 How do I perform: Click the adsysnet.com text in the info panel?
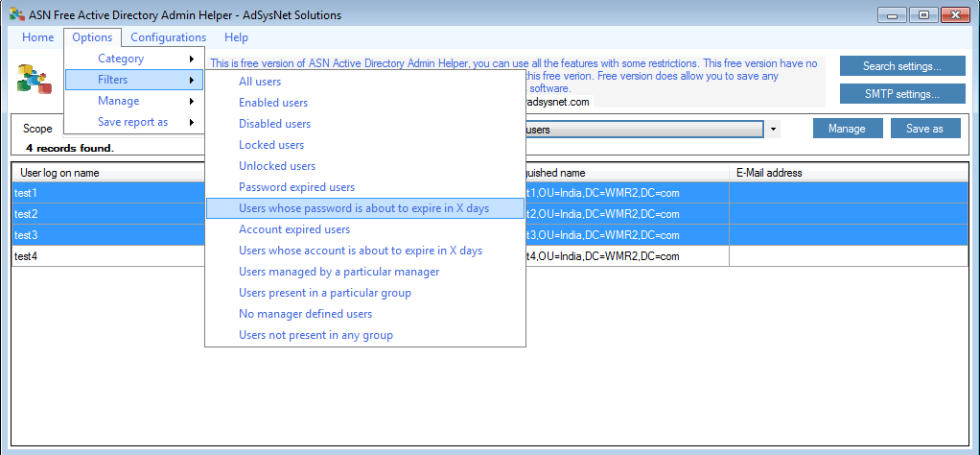pyautogui.click(x=557, y=102)
